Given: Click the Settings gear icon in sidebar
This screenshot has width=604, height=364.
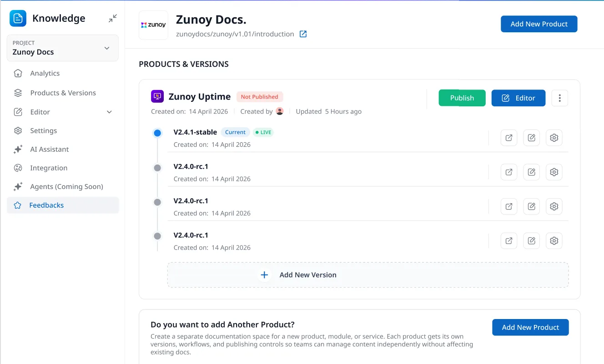Looking at the screenshot, I should pyautogui.click(x=18, y=130).
